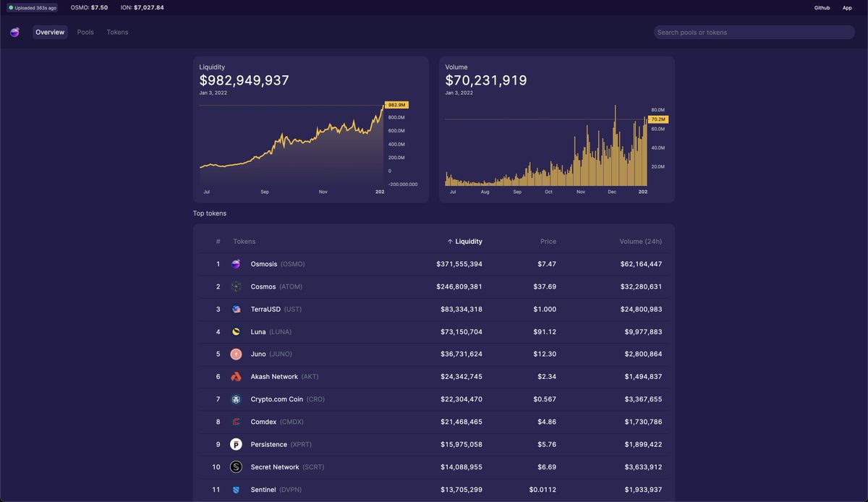The image size is (868, 502).
Task: Click the Liquidity chart area
Action: (292, 145)
